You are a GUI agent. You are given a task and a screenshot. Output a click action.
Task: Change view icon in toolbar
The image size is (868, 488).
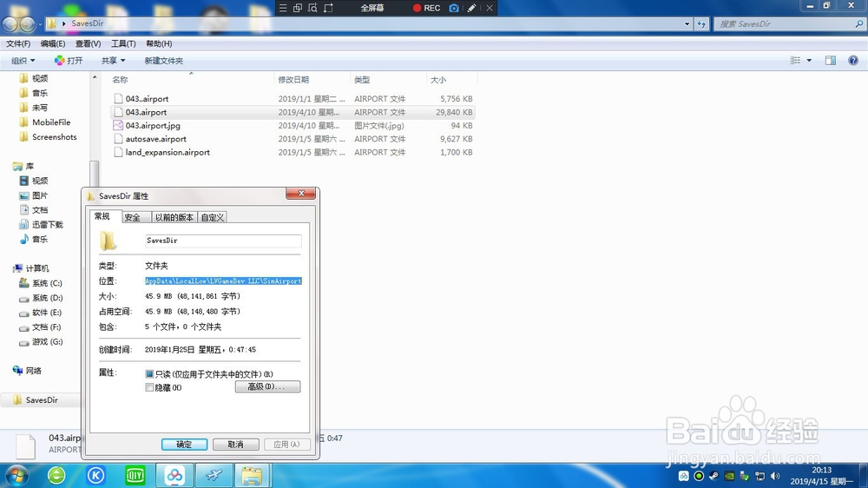(795, 61)
